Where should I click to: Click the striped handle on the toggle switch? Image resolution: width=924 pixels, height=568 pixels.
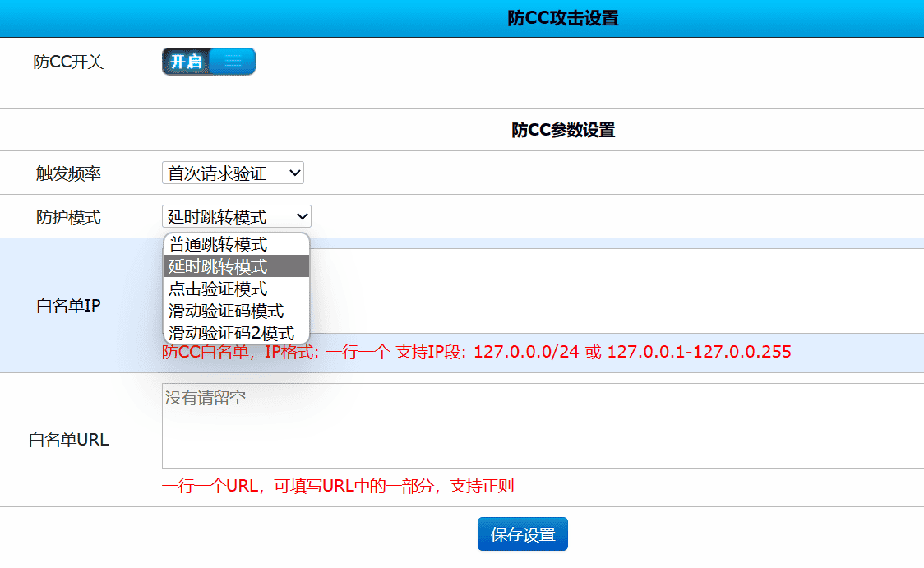(233, 61)
